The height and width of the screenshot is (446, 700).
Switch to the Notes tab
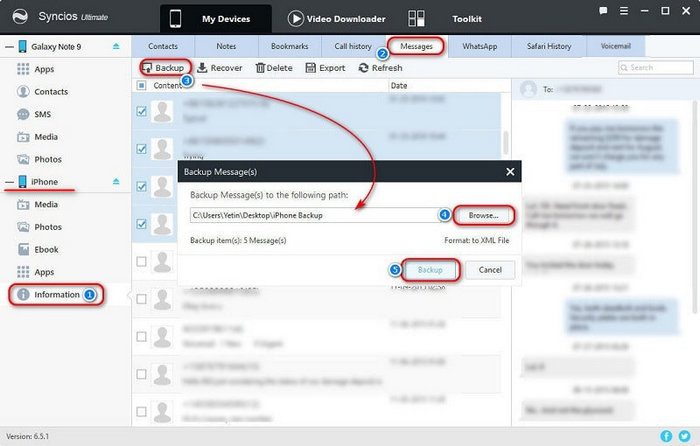(x=226, y=46)
